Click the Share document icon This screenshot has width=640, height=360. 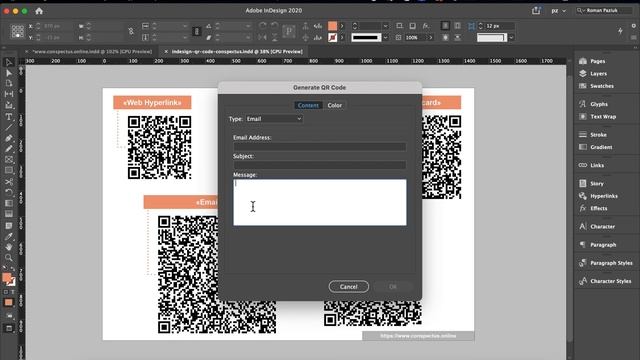tap(536, 11)
